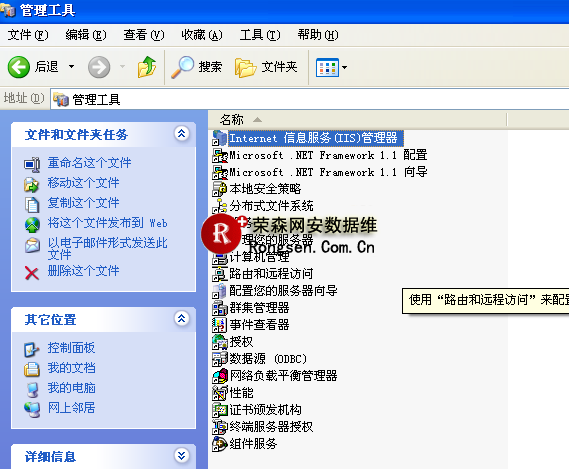This screenshot has height=469, width=569.
Task: Toggle the Folders (文件夹) pane button
Action: [266, 67]
